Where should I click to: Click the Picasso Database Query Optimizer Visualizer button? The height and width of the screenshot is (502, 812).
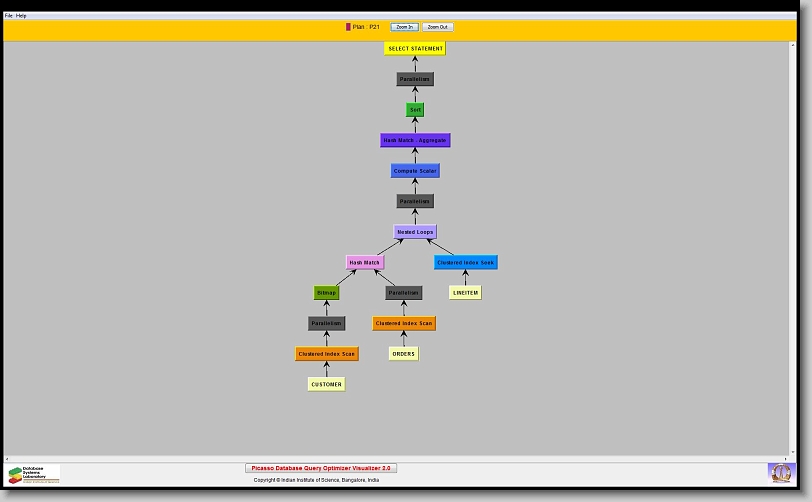pyautogui.click(x=321, y=468)
